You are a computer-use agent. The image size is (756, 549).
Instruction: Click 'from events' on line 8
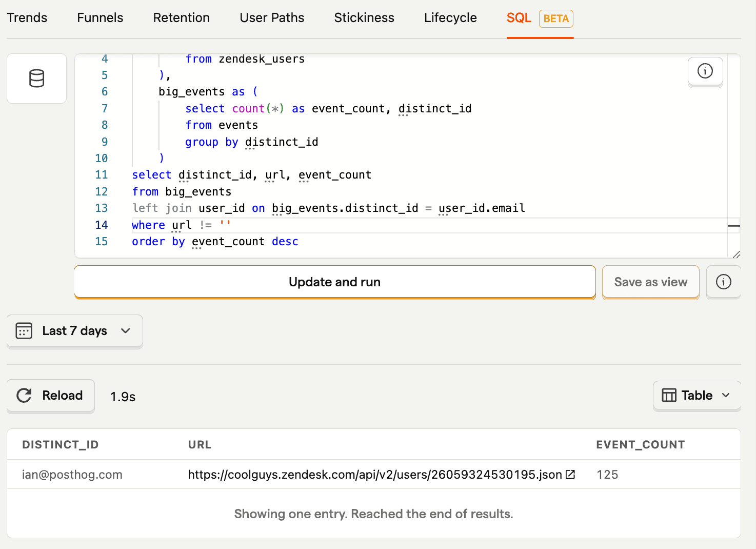[222, 125]
